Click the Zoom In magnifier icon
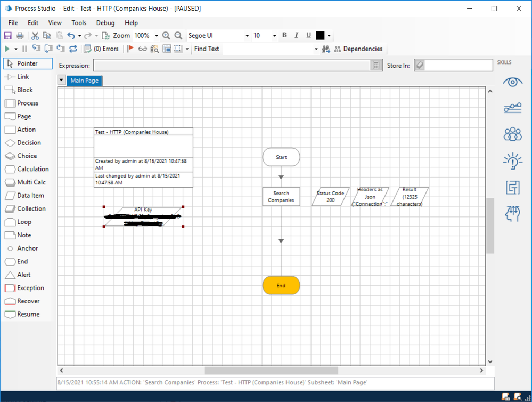The image size is (532, 402). tap(166, 36)
